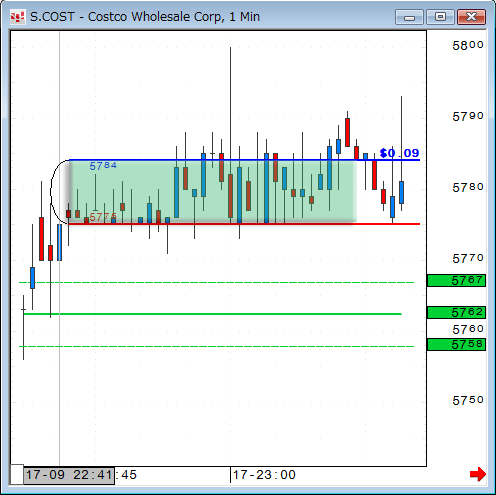This screenshot has height=495, width=496.
Task: Click the 17-09 22:41 cursor time box
Action: tap(69, 475)
